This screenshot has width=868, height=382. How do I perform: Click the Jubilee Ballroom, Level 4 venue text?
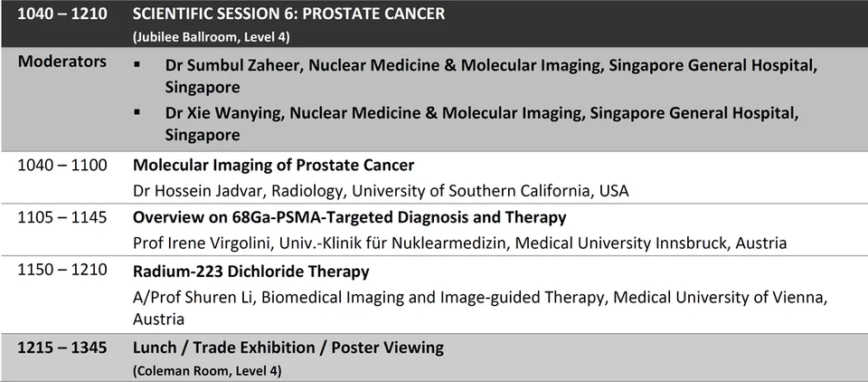211,38
